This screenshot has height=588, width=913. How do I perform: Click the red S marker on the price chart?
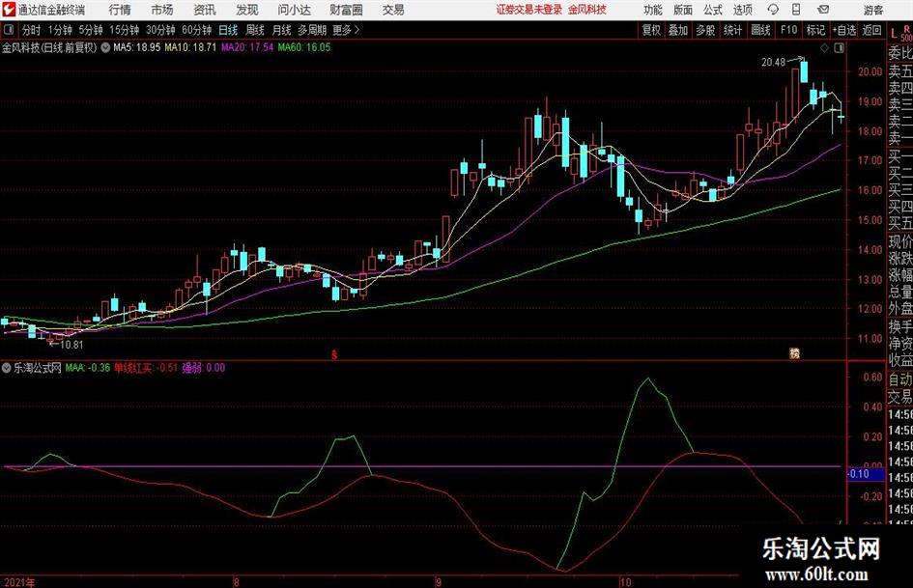coord(334,354)
